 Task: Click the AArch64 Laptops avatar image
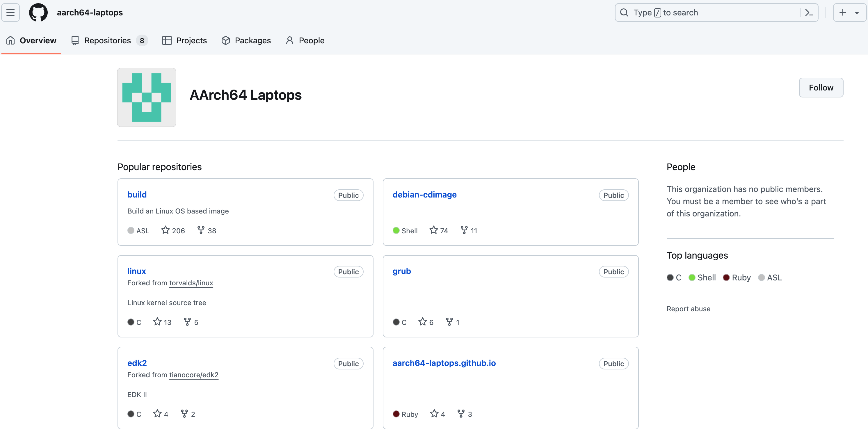tap(147, 97)
